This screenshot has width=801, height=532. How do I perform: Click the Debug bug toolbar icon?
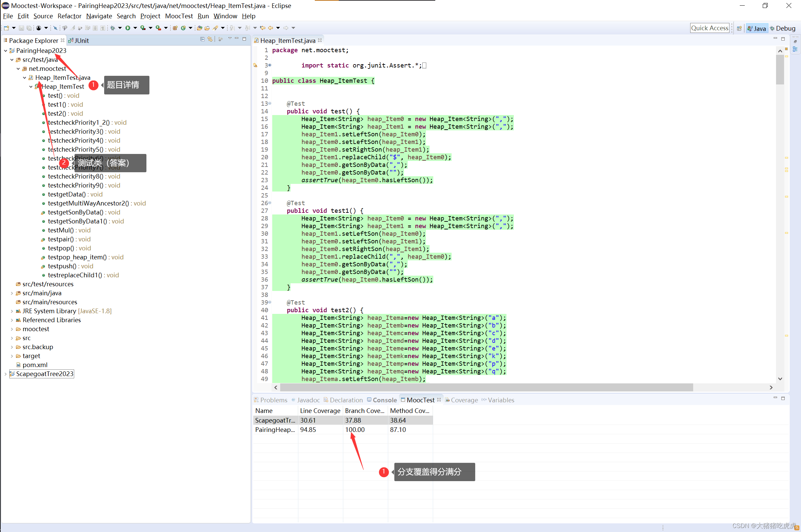[x=112, y=28]
